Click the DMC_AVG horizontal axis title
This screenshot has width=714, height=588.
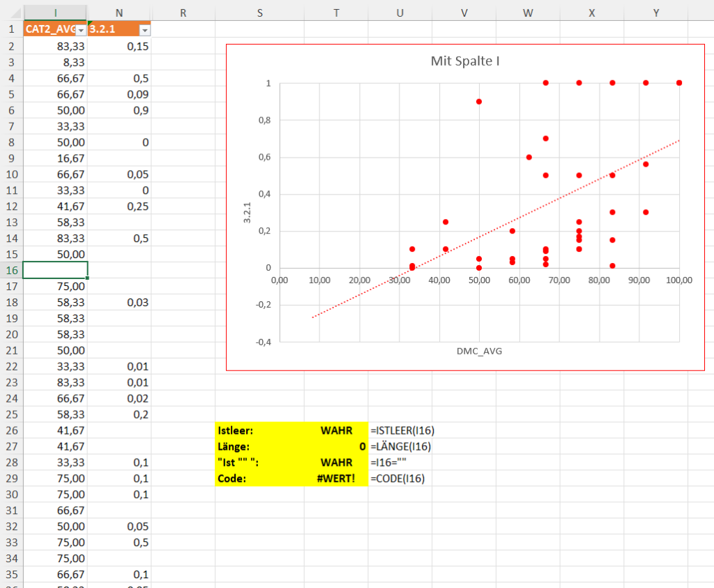pos(479,351)
